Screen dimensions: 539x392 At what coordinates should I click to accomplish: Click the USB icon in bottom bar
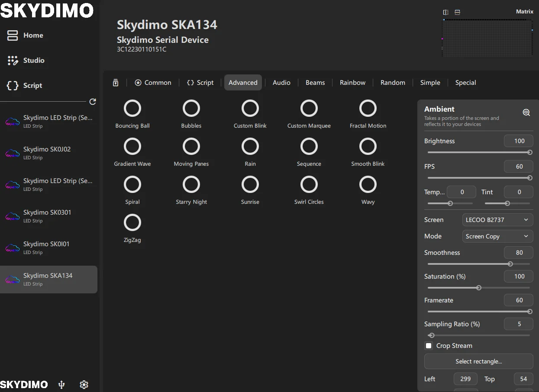61,384
